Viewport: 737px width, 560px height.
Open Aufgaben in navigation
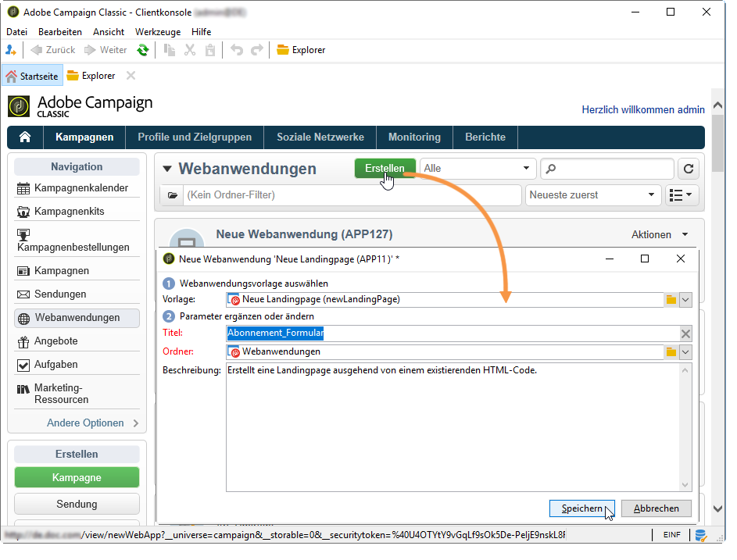point(77,365)
